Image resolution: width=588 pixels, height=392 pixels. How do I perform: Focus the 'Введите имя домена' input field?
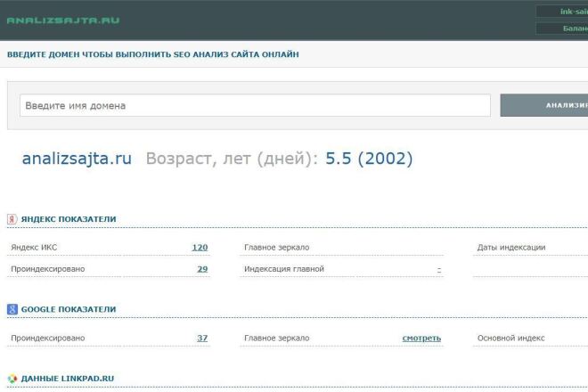[x=255, y=105]
